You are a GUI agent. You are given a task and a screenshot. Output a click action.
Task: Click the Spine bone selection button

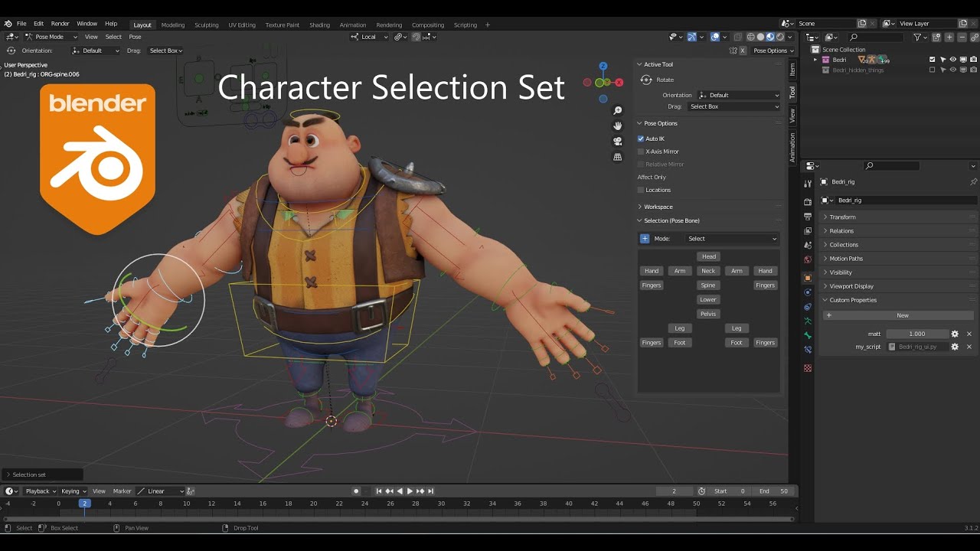708,285
